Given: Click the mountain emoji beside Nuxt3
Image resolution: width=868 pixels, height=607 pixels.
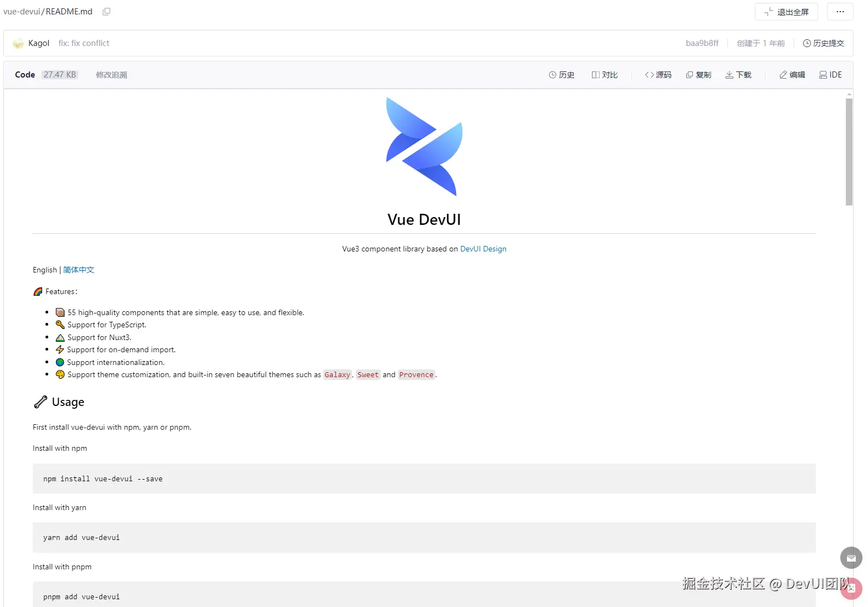Looking at the screenshot, I should point(60,338).
